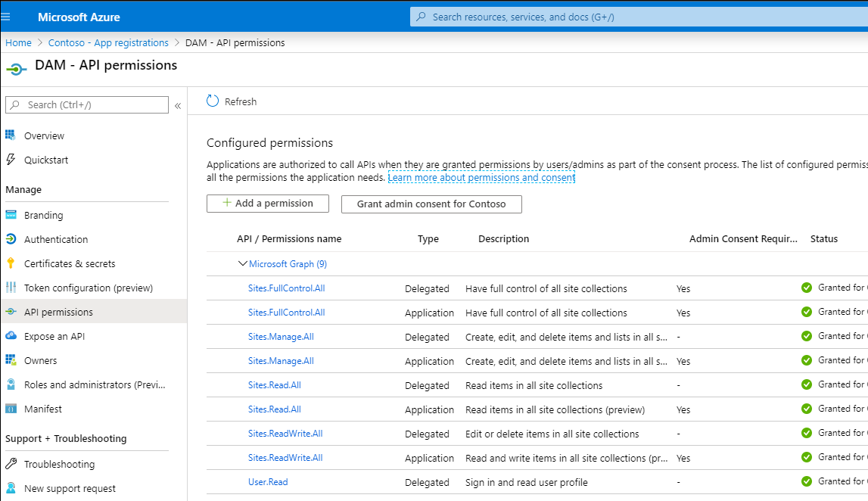Click the Overview grid icon
Image resolution: width=868 pixels, height=501 pixels.
tap(11, 135)
